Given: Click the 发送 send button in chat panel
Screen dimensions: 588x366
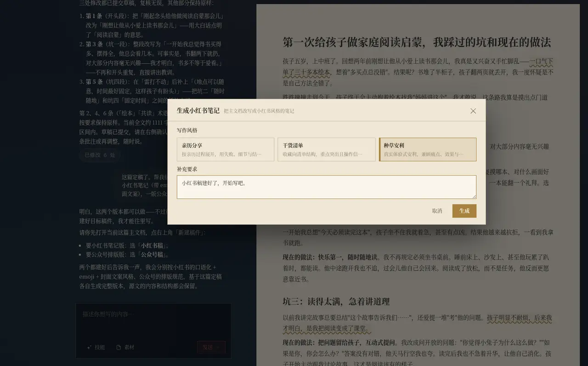Looking at the screenshot, I should click(211, 347).
